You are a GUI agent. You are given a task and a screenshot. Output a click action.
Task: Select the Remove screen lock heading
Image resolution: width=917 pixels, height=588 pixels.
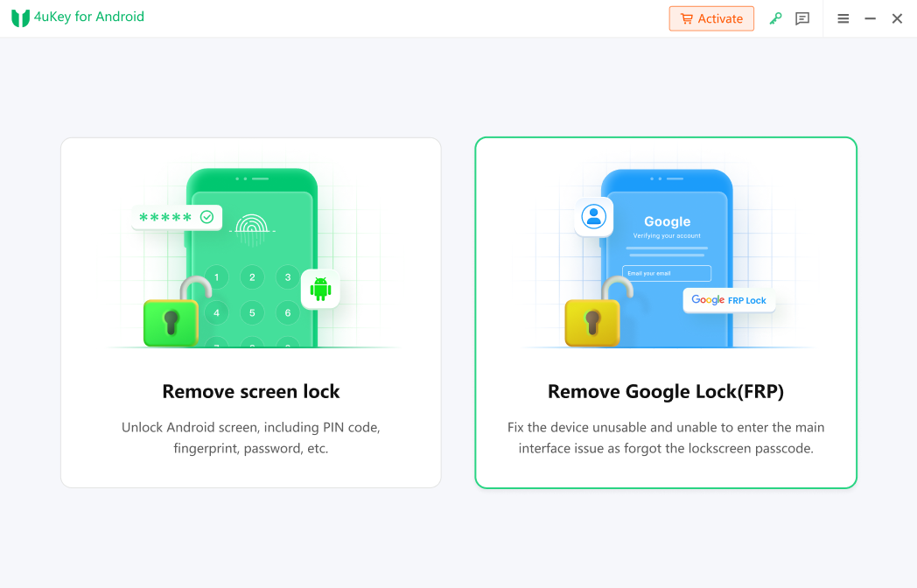click(x=251, y=391)
